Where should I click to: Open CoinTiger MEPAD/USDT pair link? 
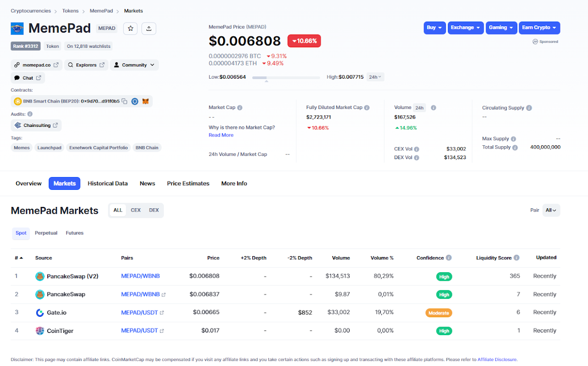pos(140,331)
